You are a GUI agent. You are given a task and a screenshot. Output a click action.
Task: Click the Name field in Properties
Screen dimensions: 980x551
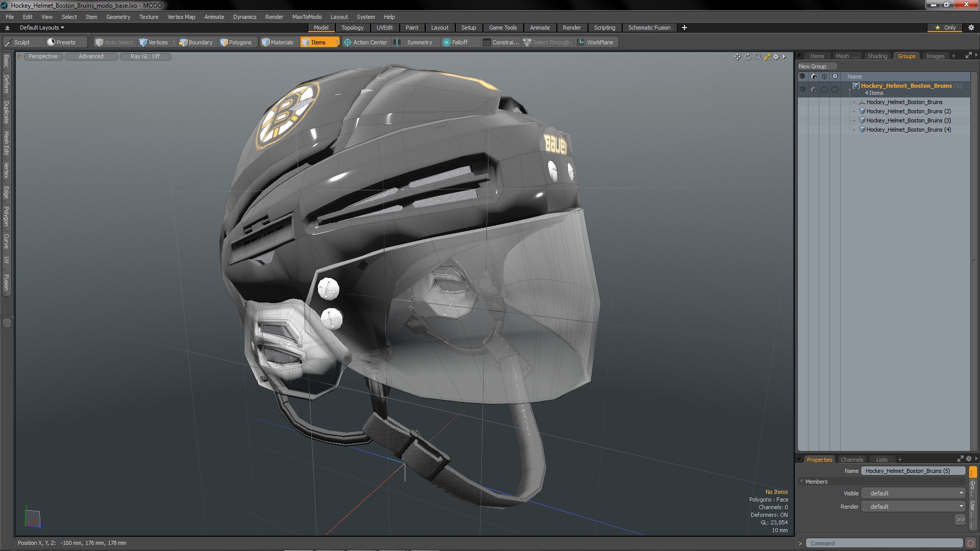[x=913, y=471]
